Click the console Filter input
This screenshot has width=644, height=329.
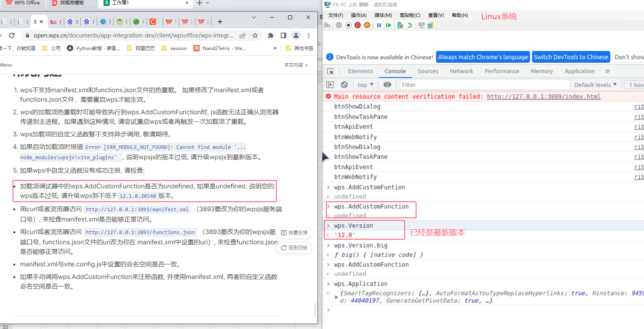485,85
